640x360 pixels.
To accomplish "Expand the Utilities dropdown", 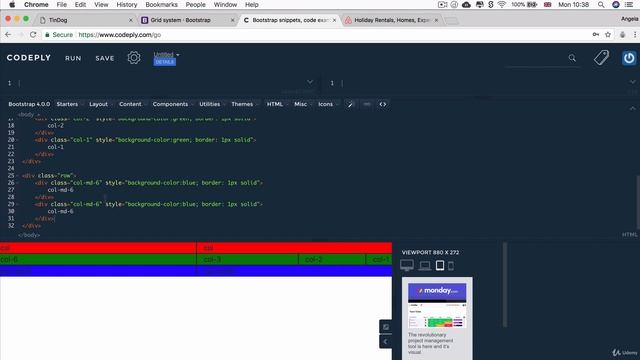I will tap(212, 104).
